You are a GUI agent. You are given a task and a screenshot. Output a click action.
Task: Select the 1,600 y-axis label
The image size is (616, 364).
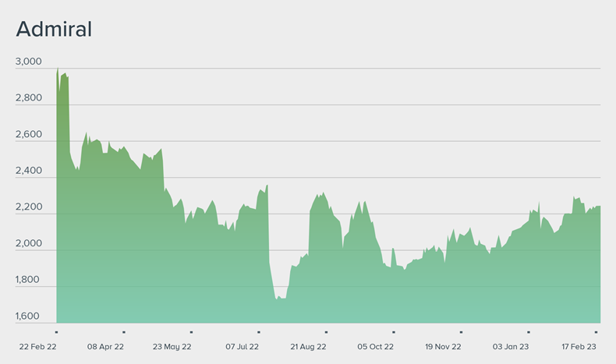coord(29,316)
